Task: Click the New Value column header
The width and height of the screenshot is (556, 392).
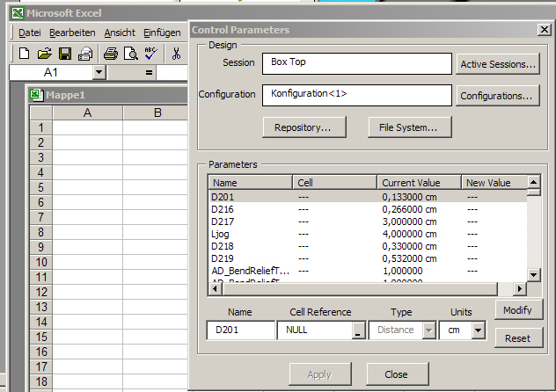Action: [x=494, y=182]
